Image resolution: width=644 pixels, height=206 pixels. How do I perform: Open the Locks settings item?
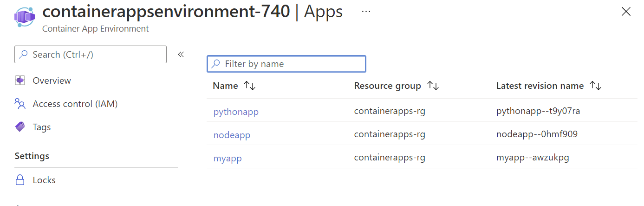44,180
